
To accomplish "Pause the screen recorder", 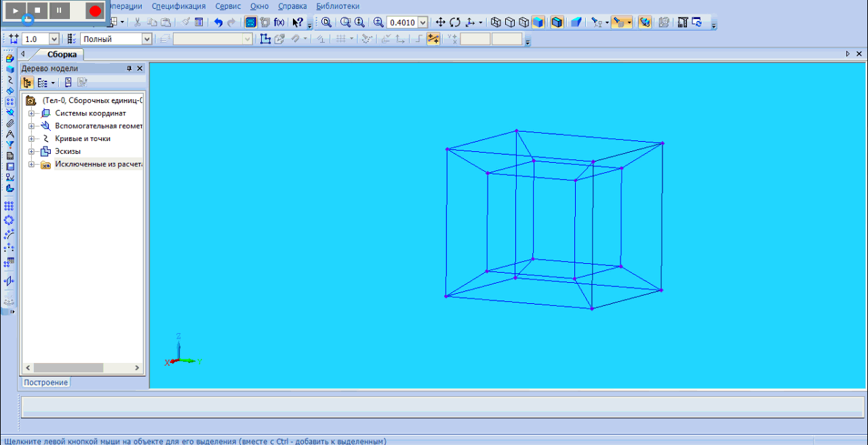I will [60, 10].
